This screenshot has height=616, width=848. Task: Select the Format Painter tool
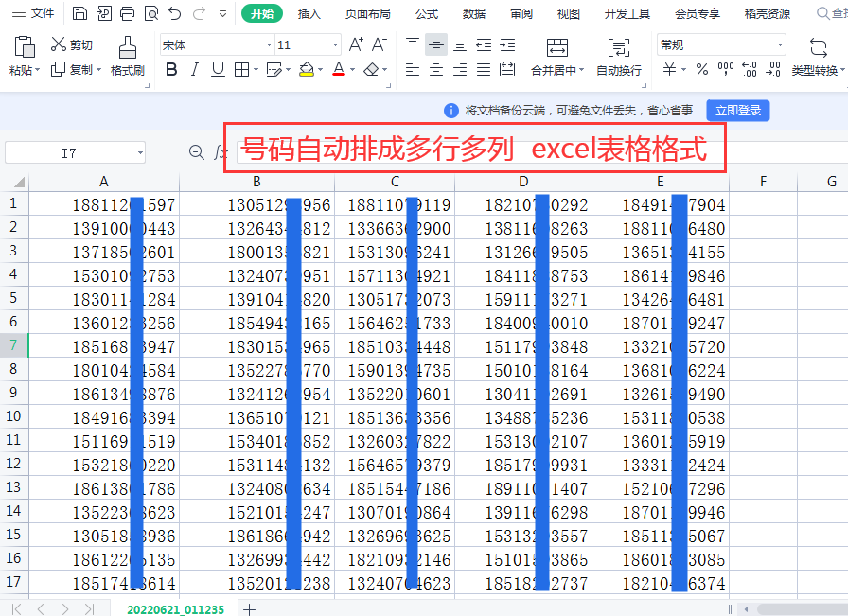point(128,57)
